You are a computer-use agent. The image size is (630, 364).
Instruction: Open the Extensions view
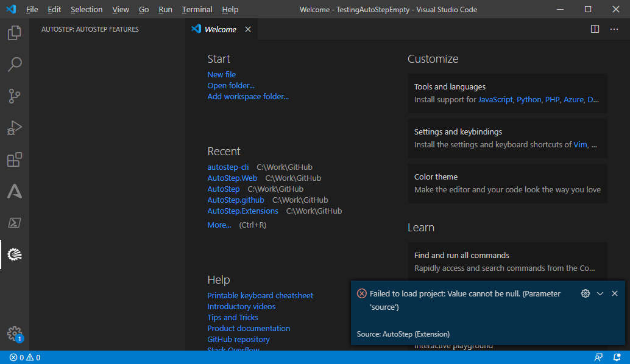[15, 159]
